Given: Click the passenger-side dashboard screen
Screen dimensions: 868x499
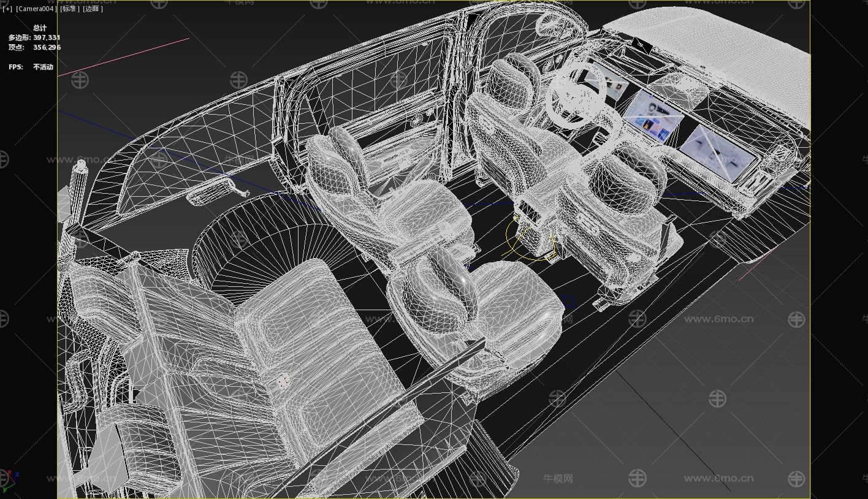Looking at the screenshot, I should pyautogui.click(x=717, y=150).
